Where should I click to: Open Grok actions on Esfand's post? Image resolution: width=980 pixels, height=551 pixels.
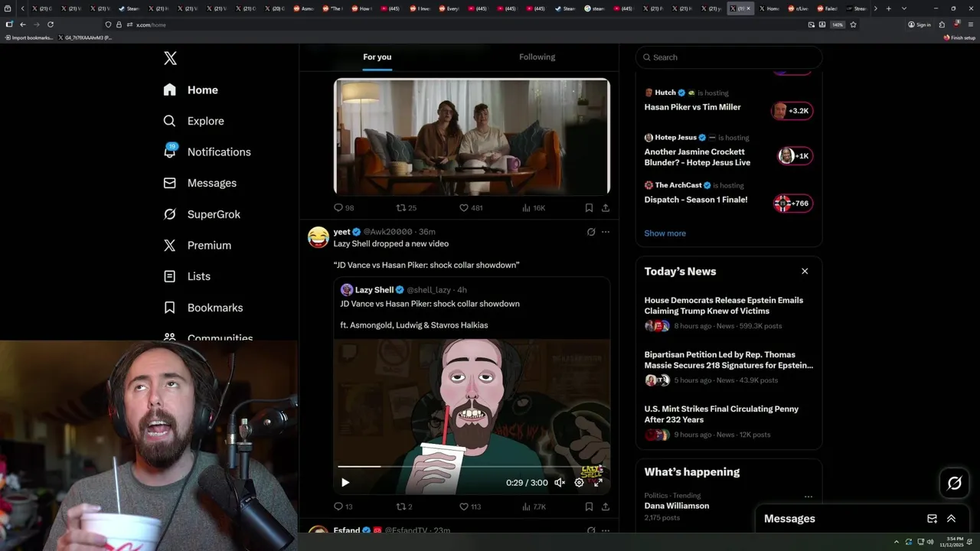click(x=591, y=530)
